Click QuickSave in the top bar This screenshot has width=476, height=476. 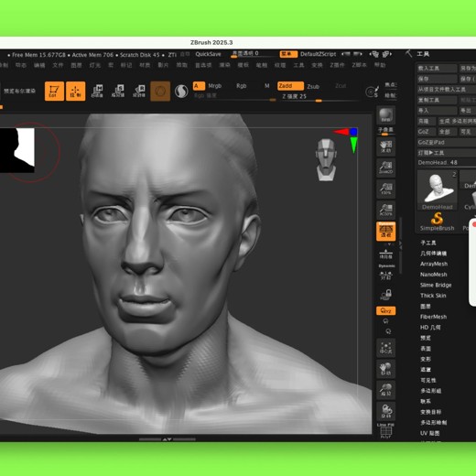(208, 54)
